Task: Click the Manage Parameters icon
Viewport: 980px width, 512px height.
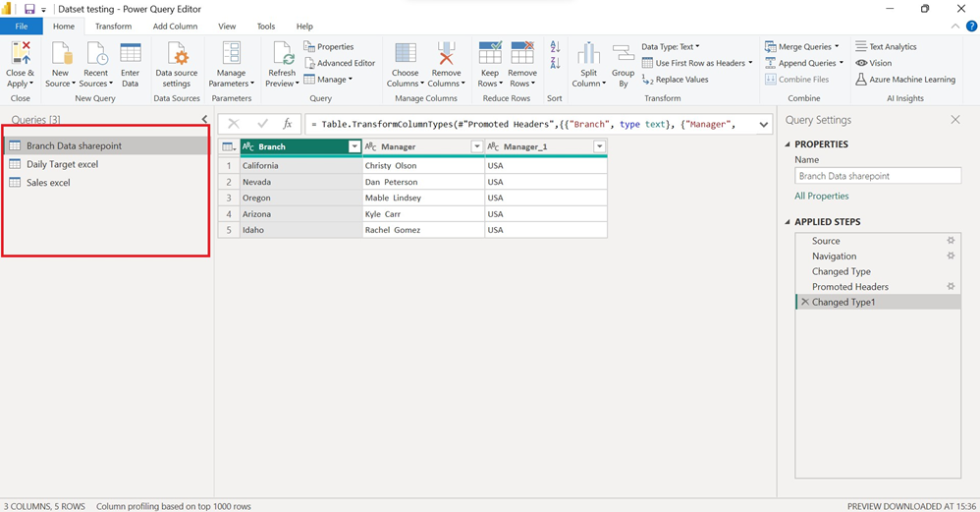Action: click(231, 53)
